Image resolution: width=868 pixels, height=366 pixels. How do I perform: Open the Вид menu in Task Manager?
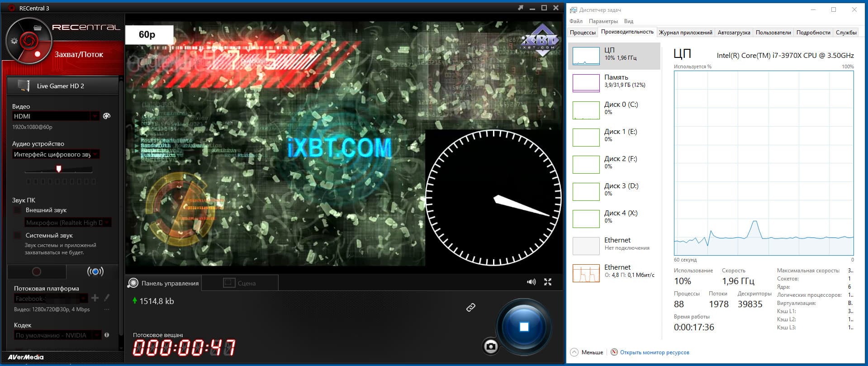629,21
